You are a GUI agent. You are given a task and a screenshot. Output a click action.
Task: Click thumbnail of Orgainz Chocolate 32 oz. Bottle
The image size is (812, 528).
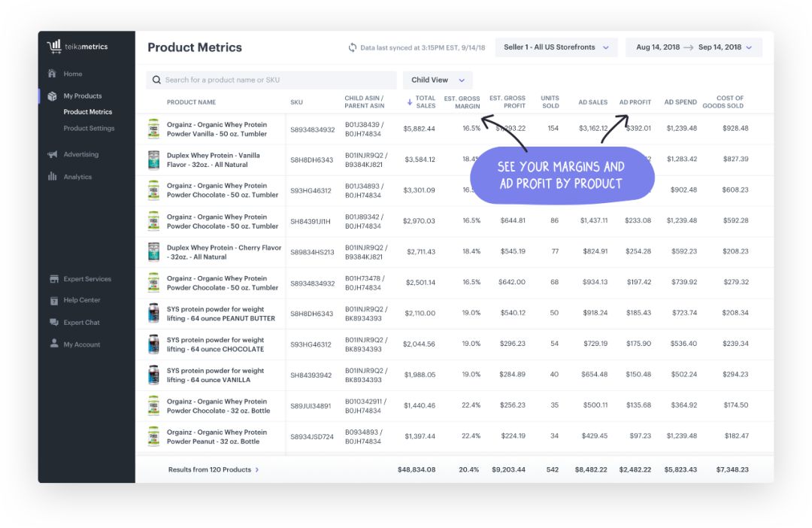[153, 405]
